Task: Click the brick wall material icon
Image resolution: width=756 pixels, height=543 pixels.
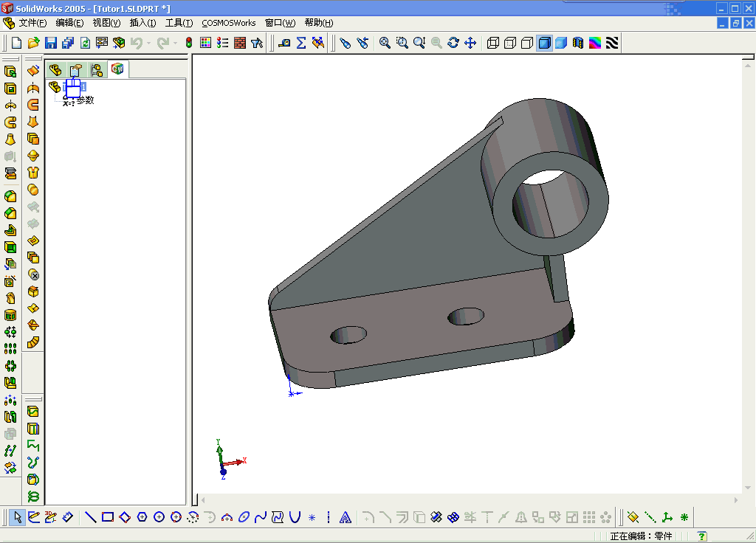Action: click(240, 43)
